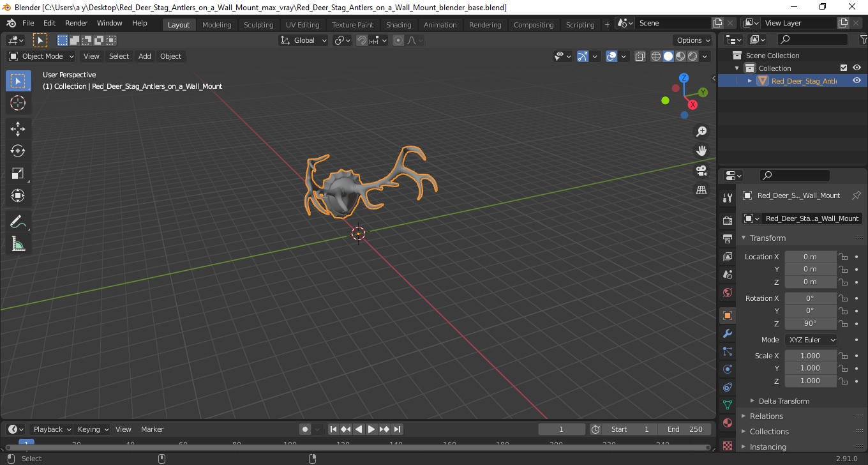This screenshot has height=465, width=868.
Task: Open Object Constraint properties tab
Action: [727, 387]
